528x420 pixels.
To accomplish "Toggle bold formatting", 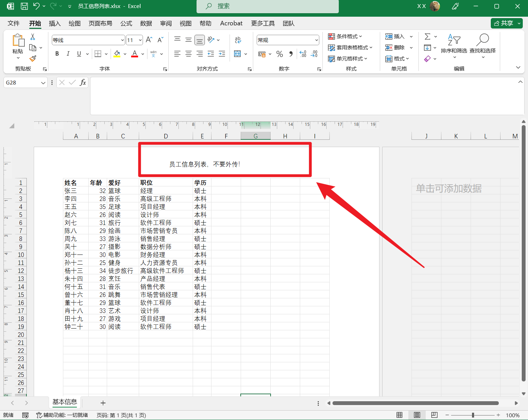I will pos(57,54).
